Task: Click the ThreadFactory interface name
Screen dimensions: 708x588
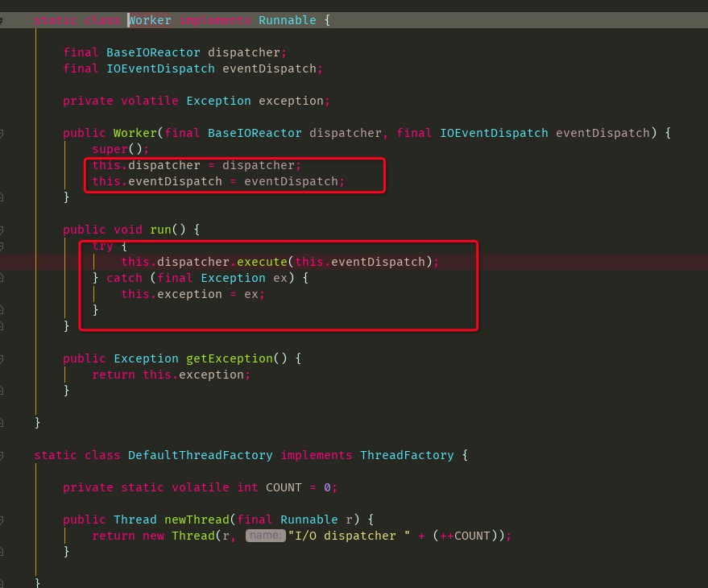Action: pyautogui.click(x=407, y=455)
